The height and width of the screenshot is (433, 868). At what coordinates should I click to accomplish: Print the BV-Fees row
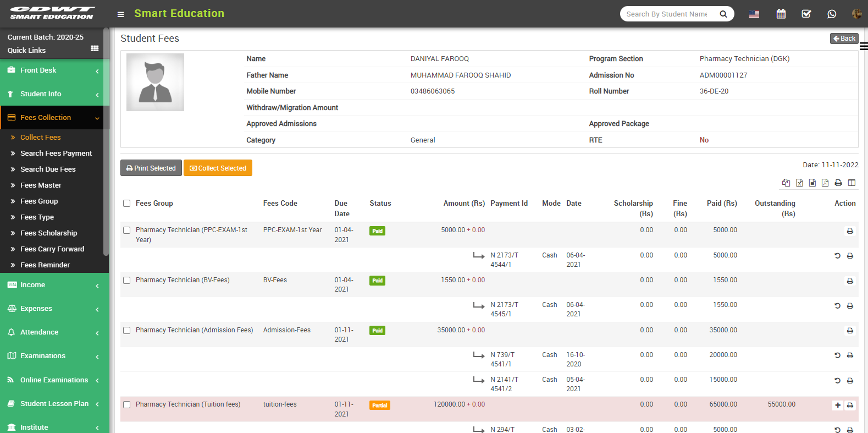[850, 281]
